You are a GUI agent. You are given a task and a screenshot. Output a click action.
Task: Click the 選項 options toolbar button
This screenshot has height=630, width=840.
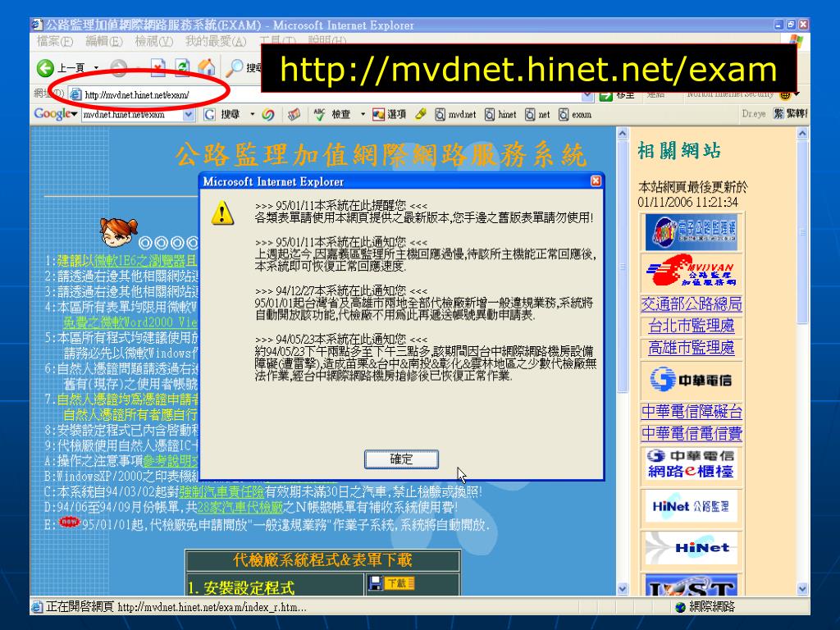(x=390, y=114)
